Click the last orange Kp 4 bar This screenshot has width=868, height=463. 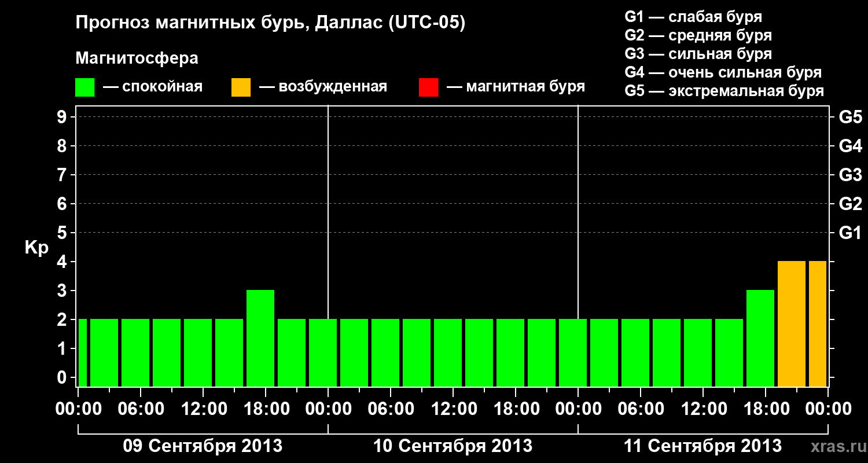[x=818, y=324]
